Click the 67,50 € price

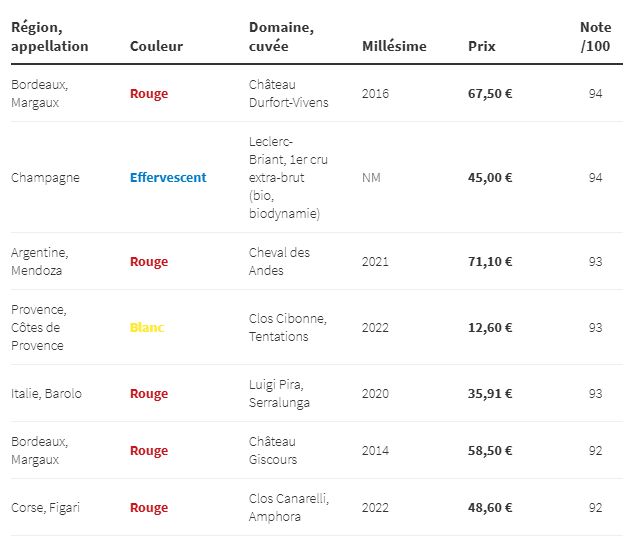tap(490, 94)
